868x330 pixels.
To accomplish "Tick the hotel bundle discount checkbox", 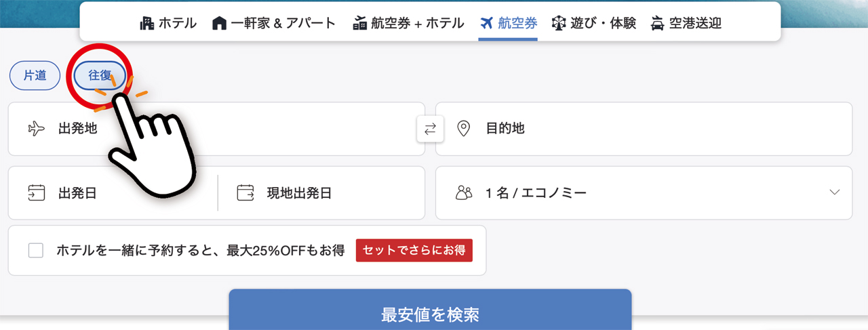I will [36, 251].
